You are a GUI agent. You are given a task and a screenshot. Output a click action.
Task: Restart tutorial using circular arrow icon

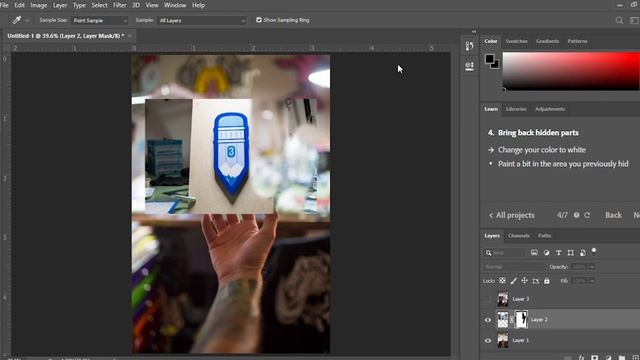pyautogui.click(x=587, y=215)
